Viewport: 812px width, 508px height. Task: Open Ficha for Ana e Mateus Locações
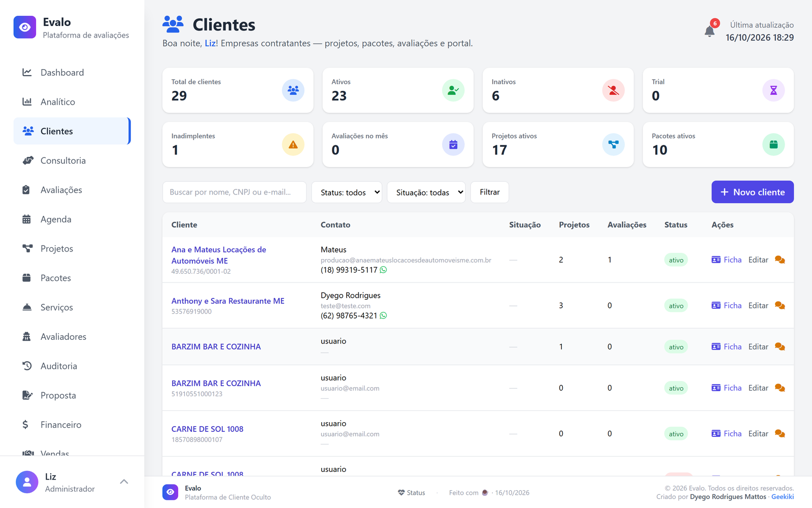coord(726,260)
